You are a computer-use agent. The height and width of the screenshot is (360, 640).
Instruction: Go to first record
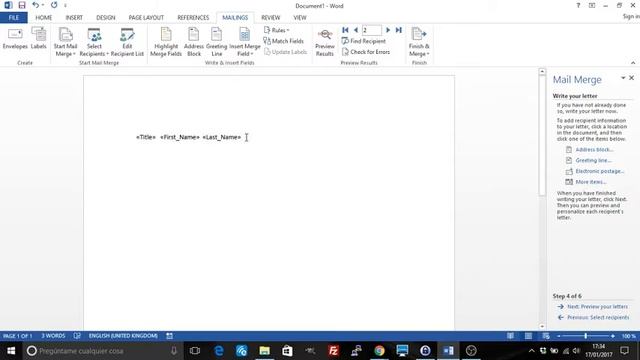coord(345,30)
